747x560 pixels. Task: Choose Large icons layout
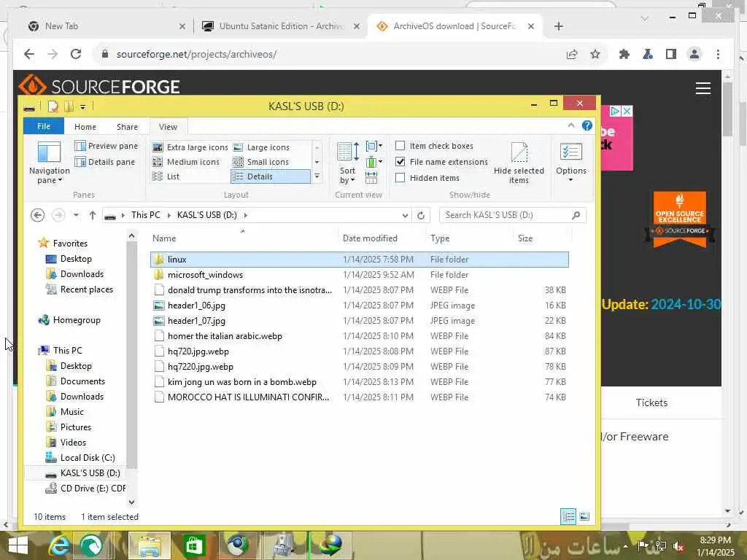point(262,147)
